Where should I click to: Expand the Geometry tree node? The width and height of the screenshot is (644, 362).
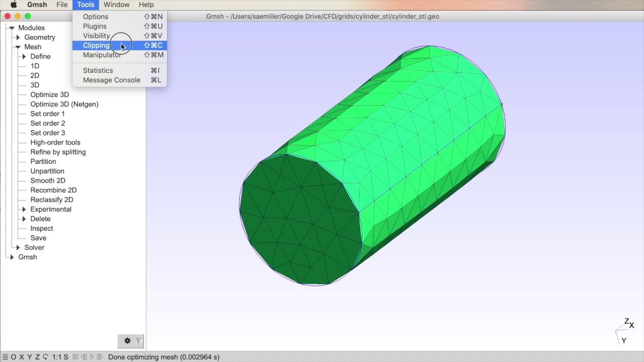tap(18, 37)
